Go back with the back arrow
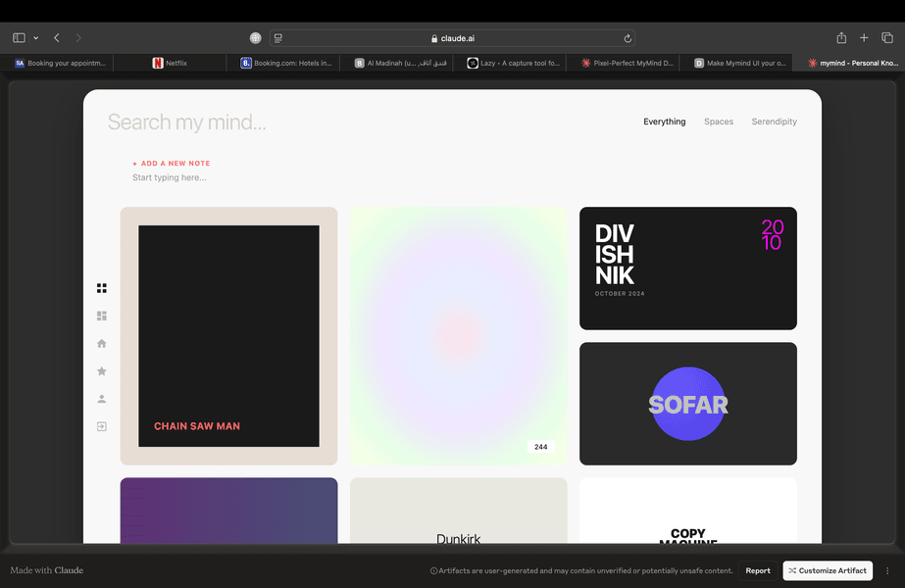The image size is (905, 588). pos(57,38)
